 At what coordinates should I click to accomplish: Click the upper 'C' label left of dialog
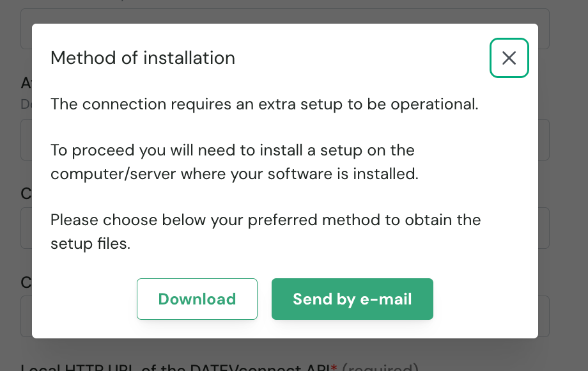click(x=26, y=194)
